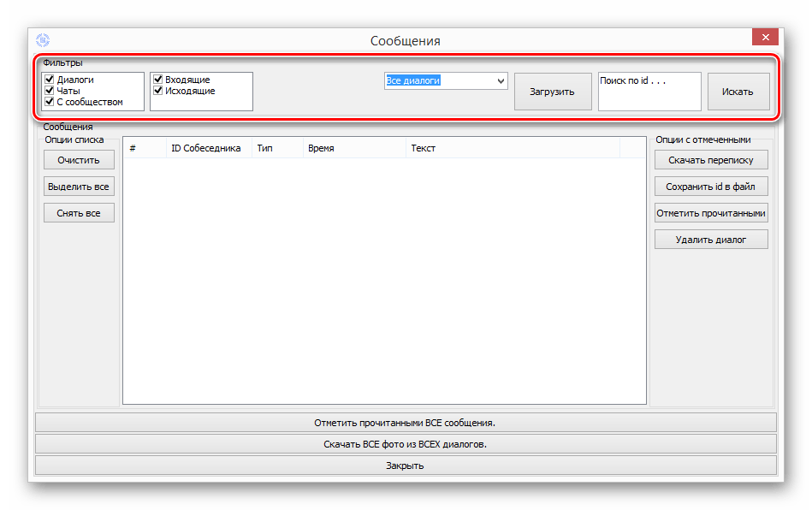Click the Время column header
The image size is (812, 510).
tap(321, 148)
